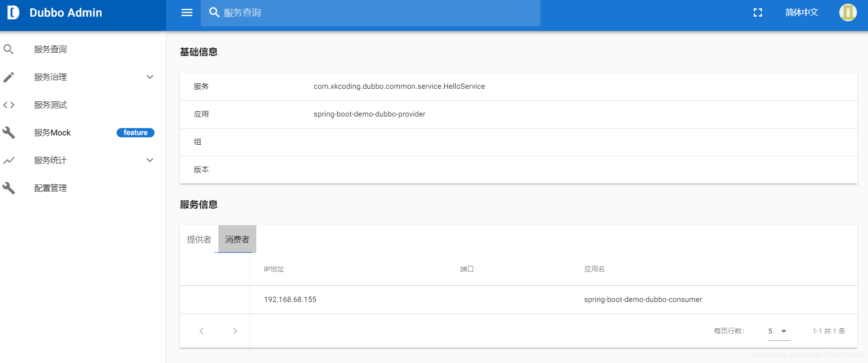Click the spring-boot-demo-dubbo-provider value
The width and height of the screenshot is (868, 363).
[x=370, y=114]
